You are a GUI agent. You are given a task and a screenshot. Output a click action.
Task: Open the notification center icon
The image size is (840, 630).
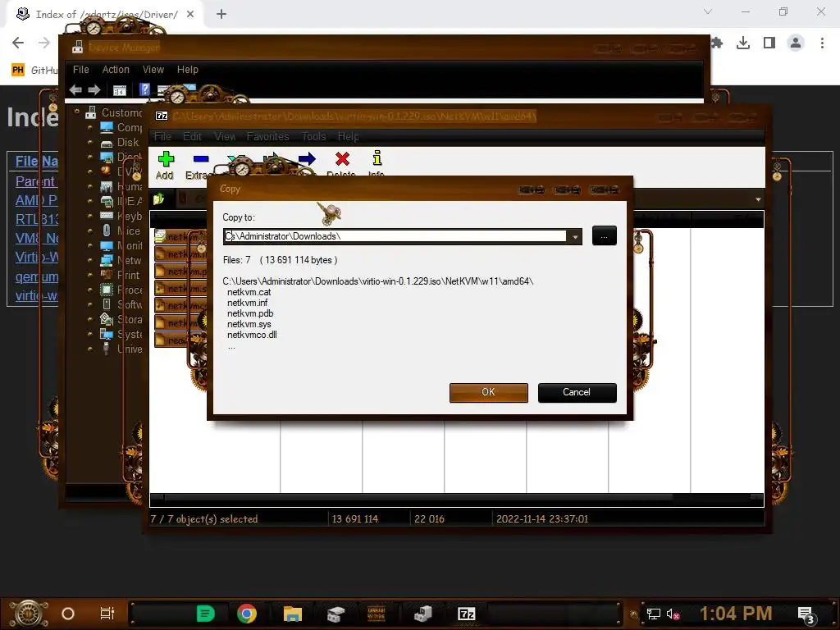point(806,614)
